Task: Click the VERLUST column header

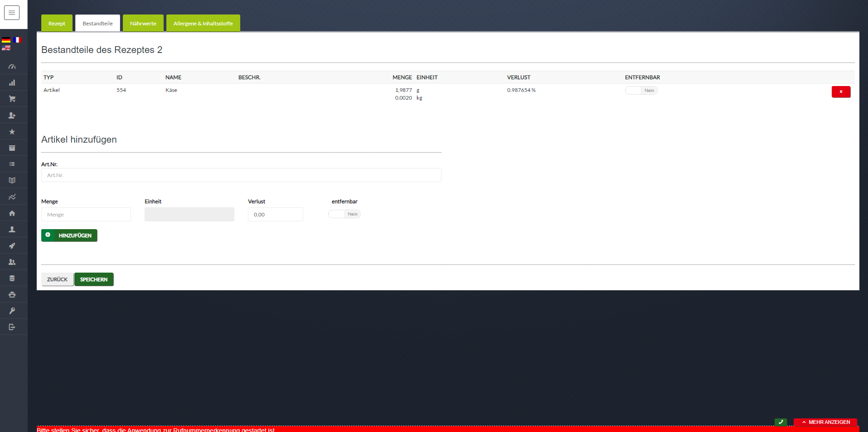Action: click(x=519, y=77)
